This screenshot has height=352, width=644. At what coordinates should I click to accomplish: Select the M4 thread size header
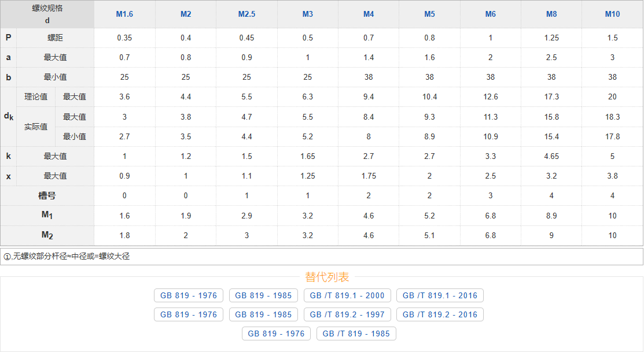pos(369,14)
